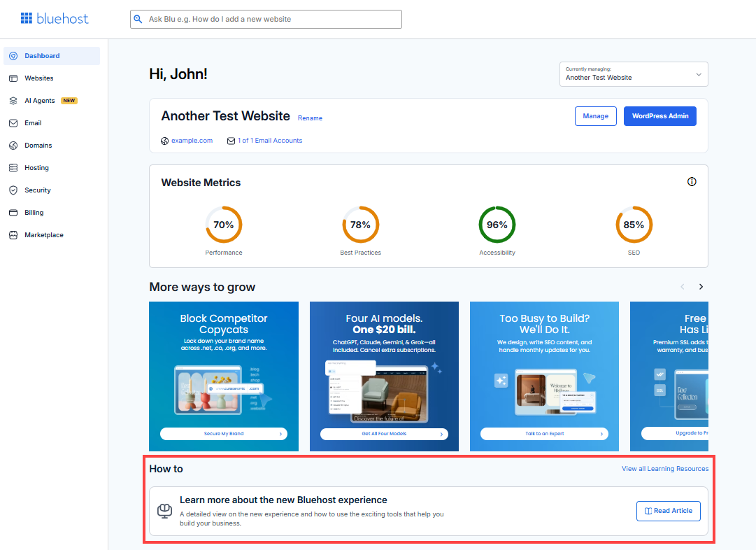The height and width of the screenshot is (550, 756).
Task: Click the Websites sidebar icon
Action: (13, 78)
